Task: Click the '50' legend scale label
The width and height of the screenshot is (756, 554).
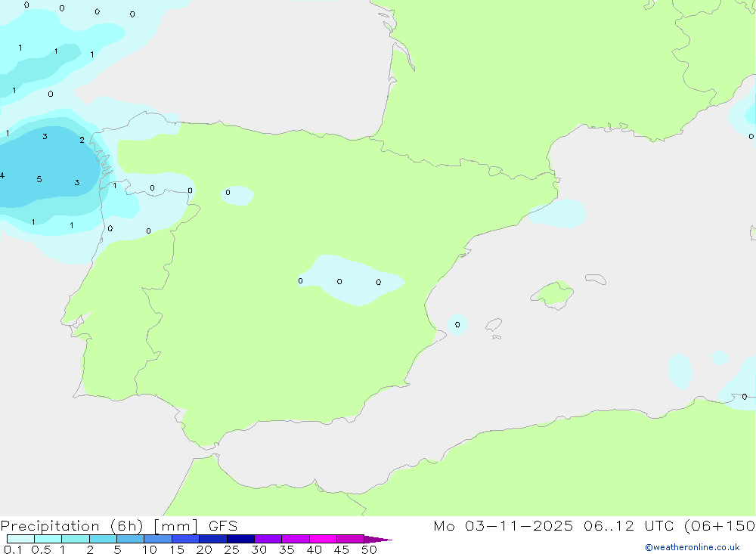Action: [369, 549]
